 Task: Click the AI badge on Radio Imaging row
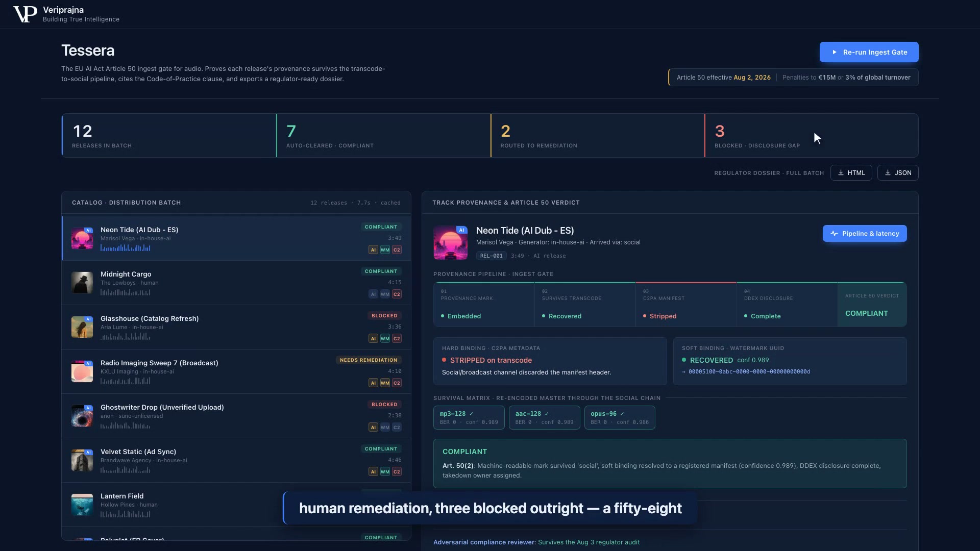(373, 383)
